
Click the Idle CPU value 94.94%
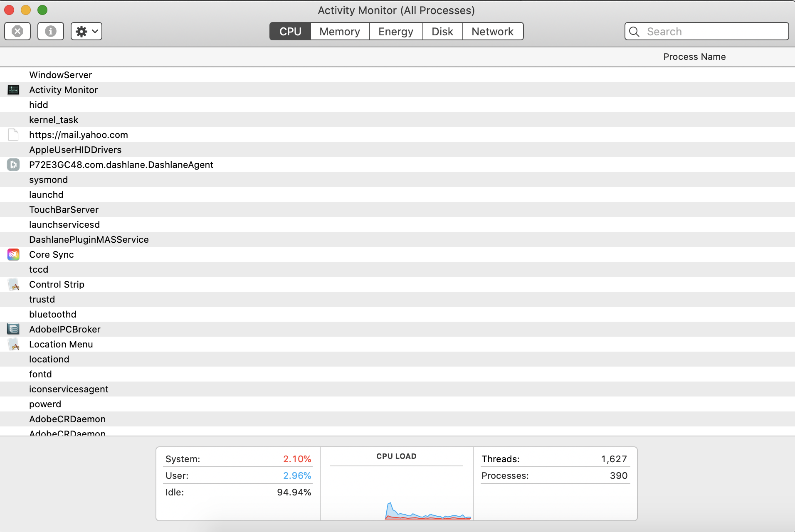pos(294,492)
